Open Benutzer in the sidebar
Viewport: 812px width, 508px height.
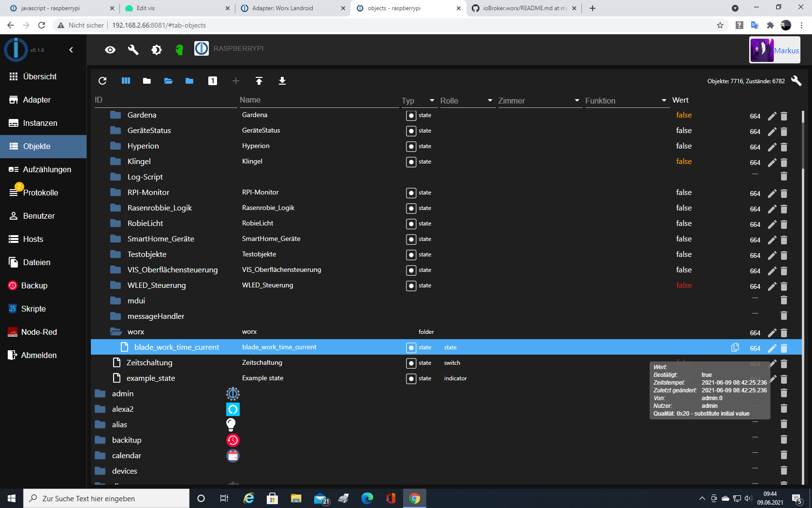(43, 216)
